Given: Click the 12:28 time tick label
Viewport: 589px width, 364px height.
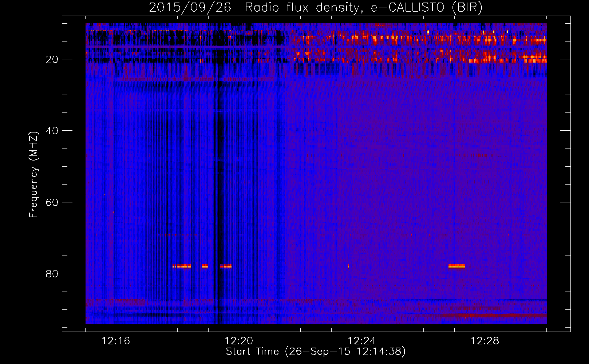Looking at the screenshot, I should click(x=485, y=341).
